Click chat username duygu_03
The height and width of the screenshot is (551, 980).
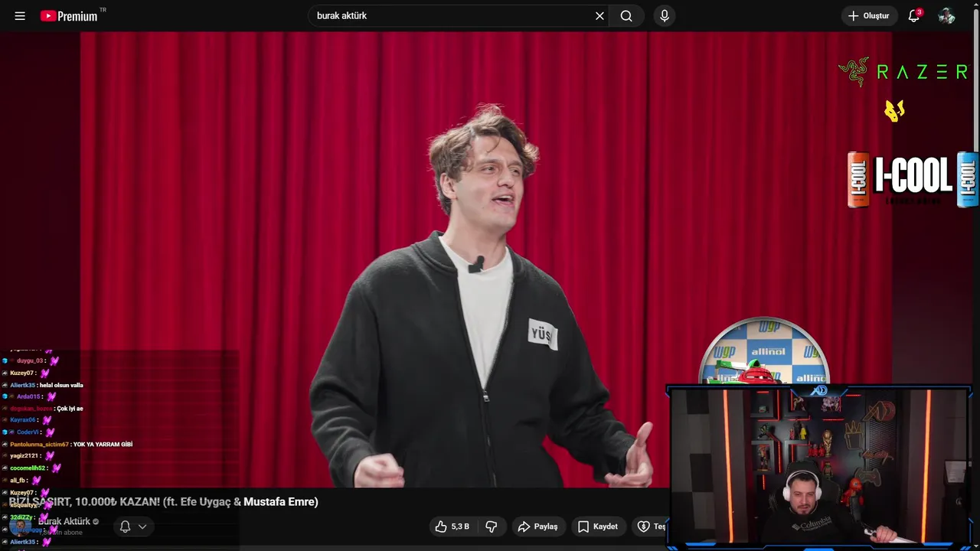[x=30, y=360]
